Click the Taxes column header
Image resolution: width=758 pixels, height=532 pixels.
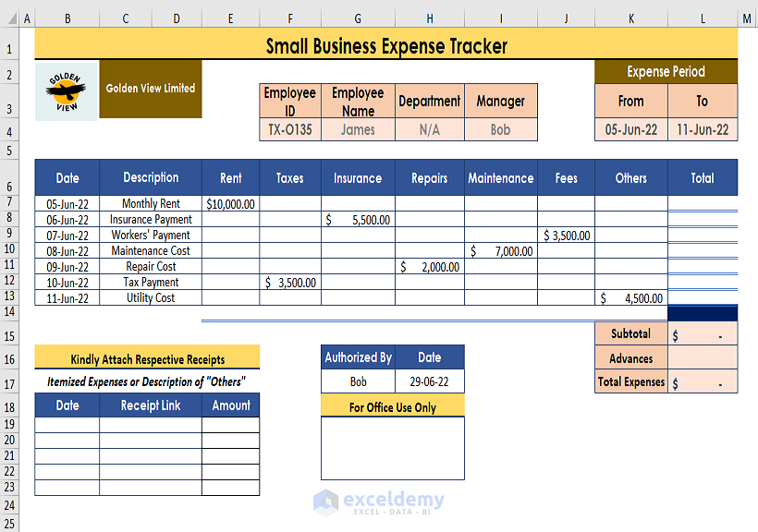pyautogui.click(x=290, y=177)
